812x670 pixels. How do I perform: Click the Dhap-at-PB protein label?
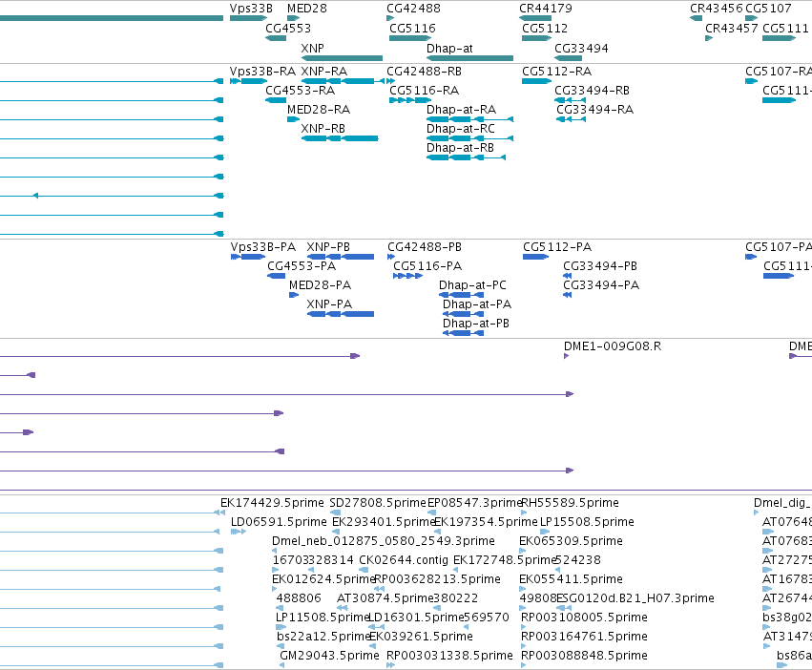(475, 324)
